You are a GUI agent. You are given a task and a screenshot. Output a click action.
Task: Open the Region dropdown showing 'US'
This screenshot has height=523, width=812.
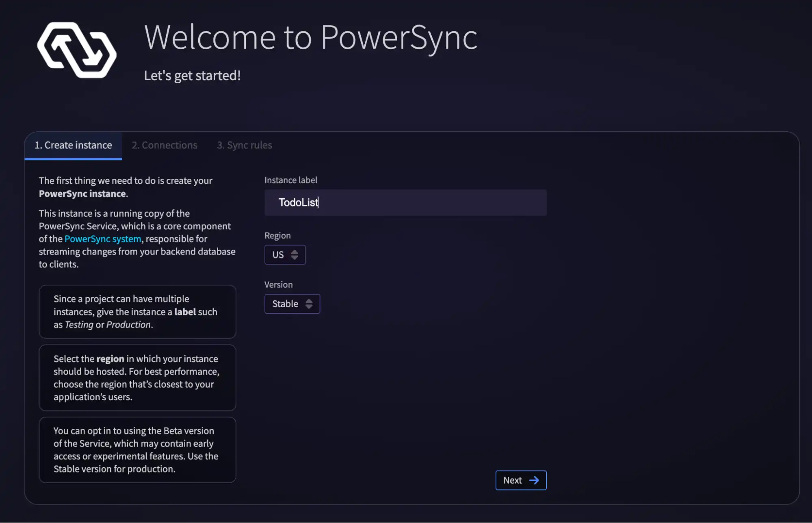coord(284,255)
